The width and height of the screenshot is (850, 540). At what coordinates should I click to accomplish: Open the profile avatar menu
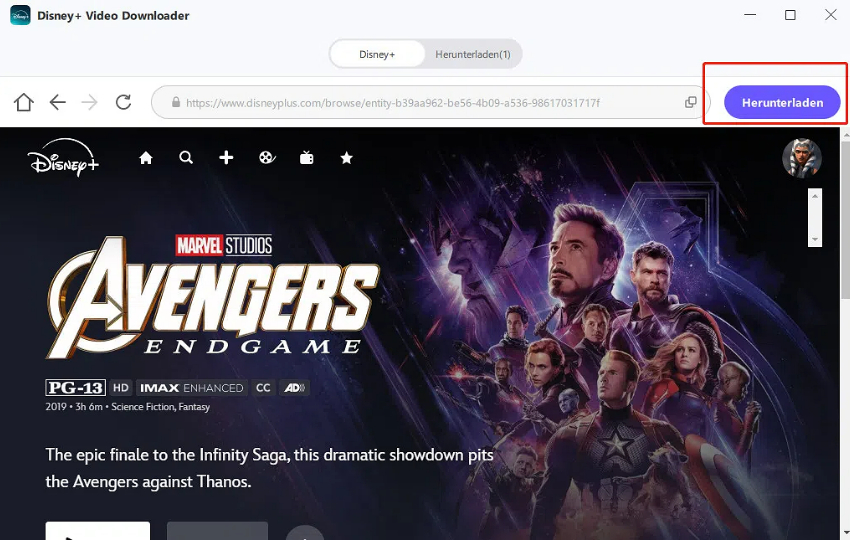801,158
